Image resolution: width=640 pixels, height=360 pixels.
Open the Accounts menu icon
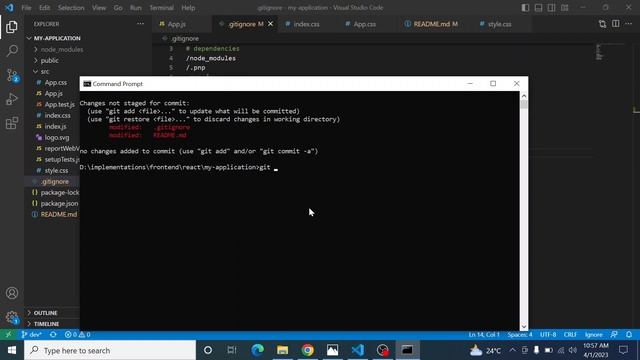pyautogui.click(x=11, y=293)
